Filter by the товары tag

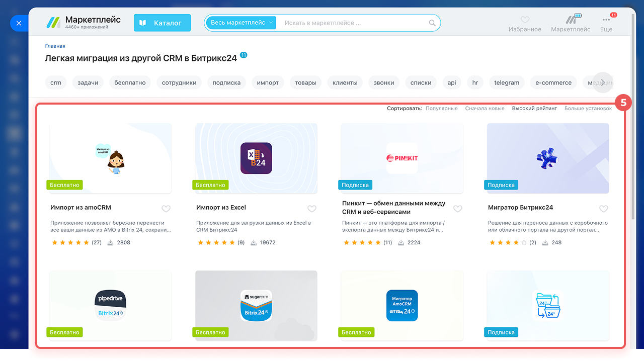click(x=305, y=82)
